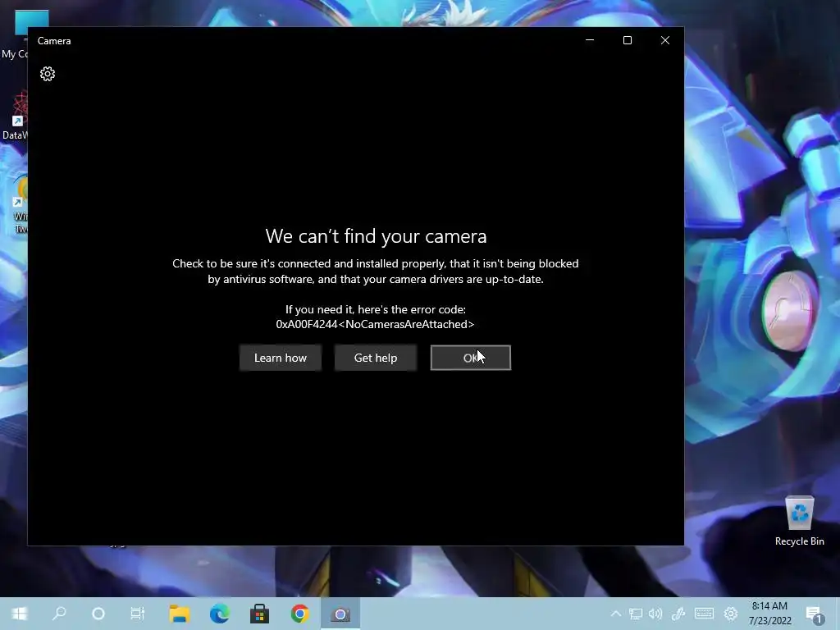This screenshot has width=840, height=630.
Task: Select the error code text 0xA00F4244
Action: click(307, 324)
